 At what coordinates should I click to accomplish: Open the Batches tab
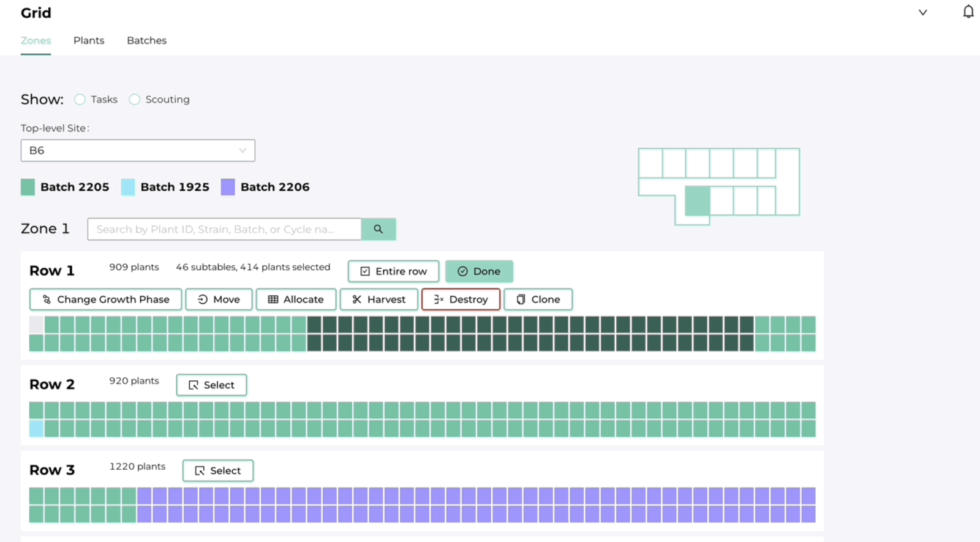pos(146,40)
